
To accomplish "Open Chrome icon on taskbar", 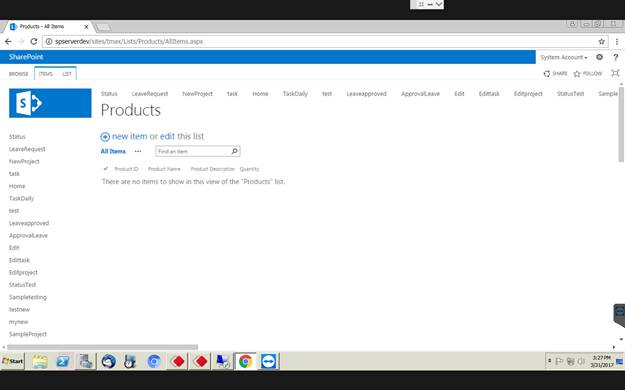I will [x=246, y=361].
